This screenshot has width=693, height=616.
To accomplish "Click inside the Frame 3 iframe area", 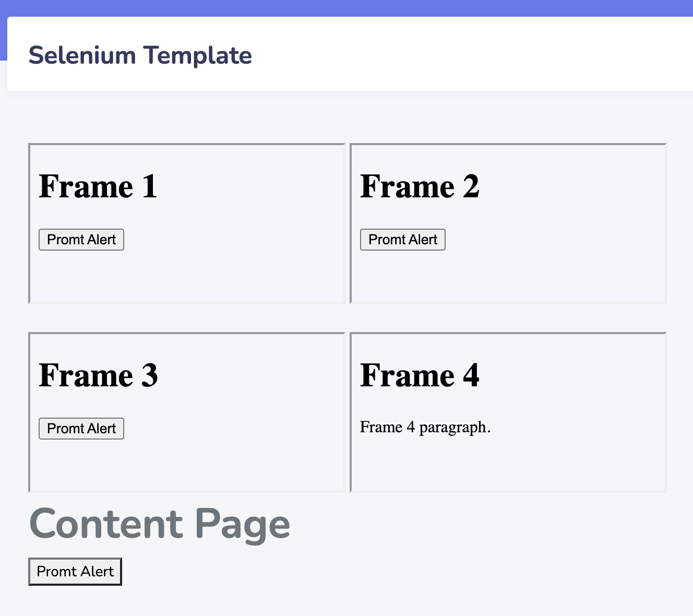I will 209,465.
